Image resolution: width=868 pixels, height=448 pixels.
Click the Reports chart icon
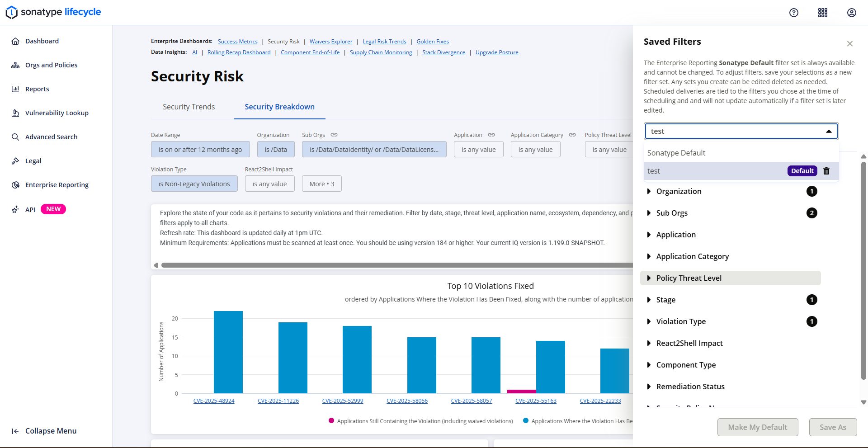coord(15,89)
